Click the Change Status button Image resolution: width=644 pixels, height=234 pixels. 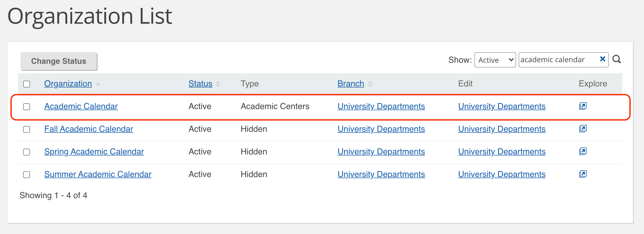point(59,61)
